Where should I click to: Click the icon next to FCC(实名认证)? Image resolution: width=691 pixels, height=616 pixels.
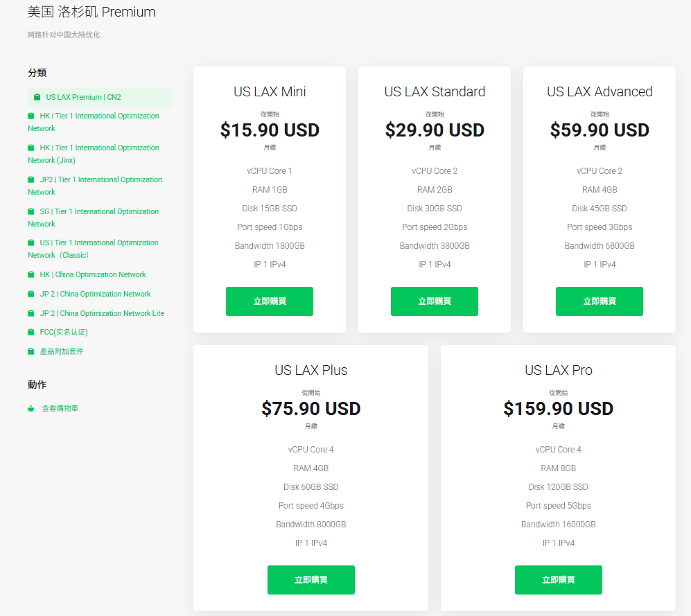[31, 333]
